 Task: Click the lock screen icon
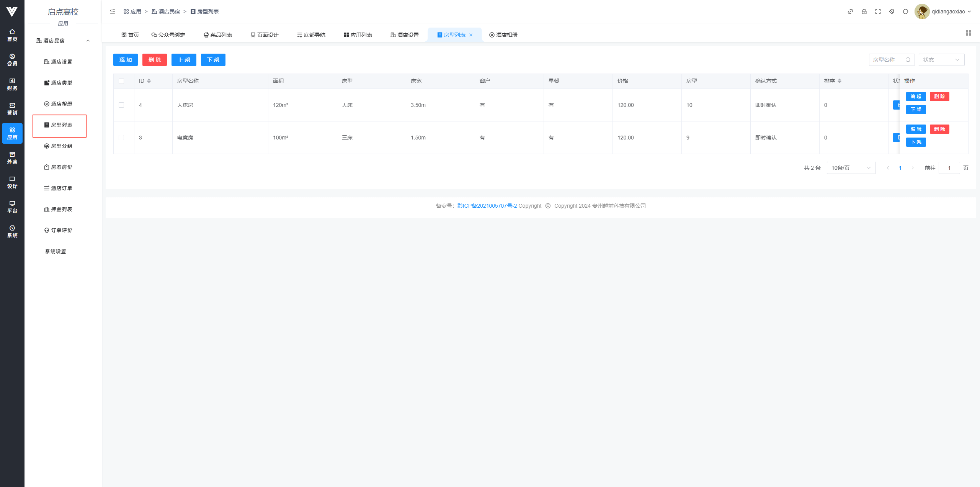(x=864, y=11)
